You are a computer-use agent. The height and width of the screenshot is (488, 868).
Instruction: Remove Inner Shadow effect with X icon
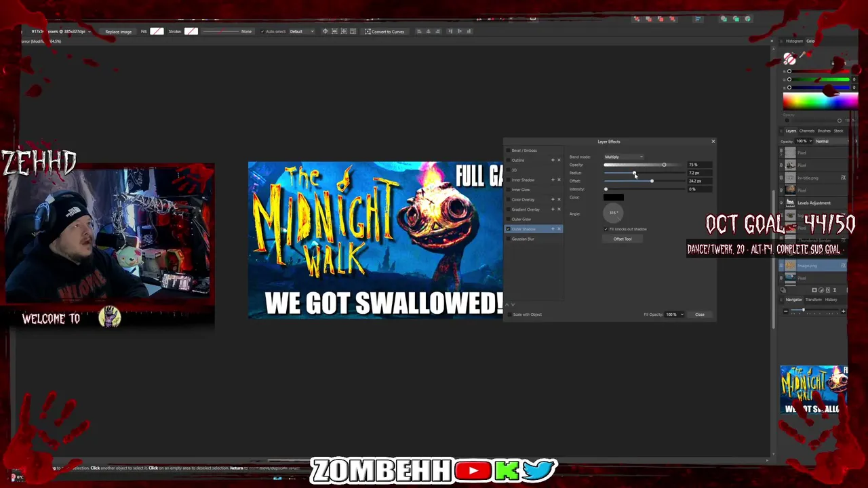click(x=559, y=180)
